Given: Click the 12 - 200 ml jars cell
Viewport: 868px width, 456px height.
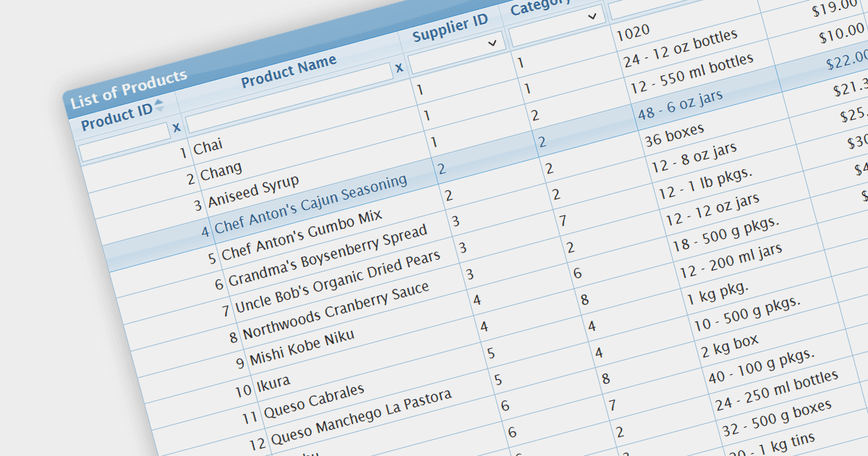Looking at the screenshot, I should coord(731,261).
